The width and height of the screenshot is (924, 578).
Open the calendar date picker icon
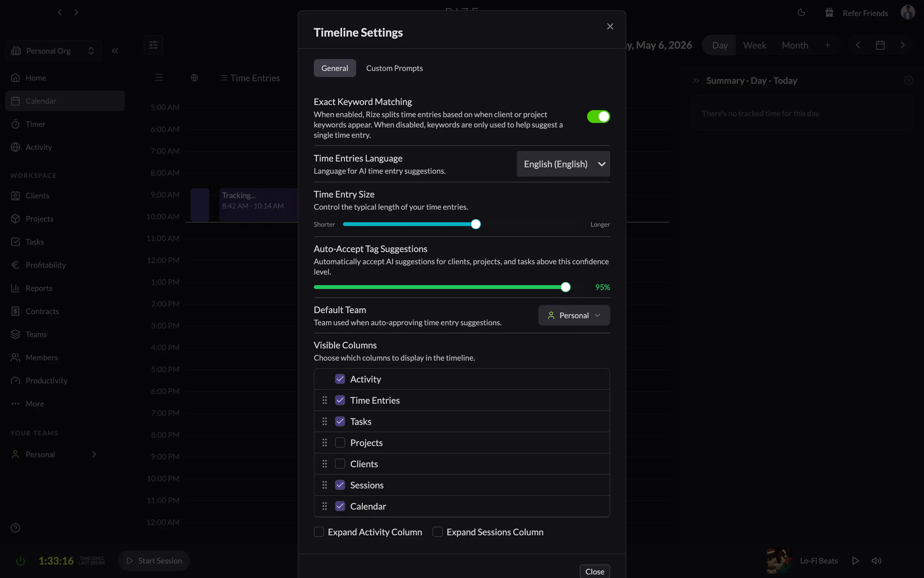point(880,45)
